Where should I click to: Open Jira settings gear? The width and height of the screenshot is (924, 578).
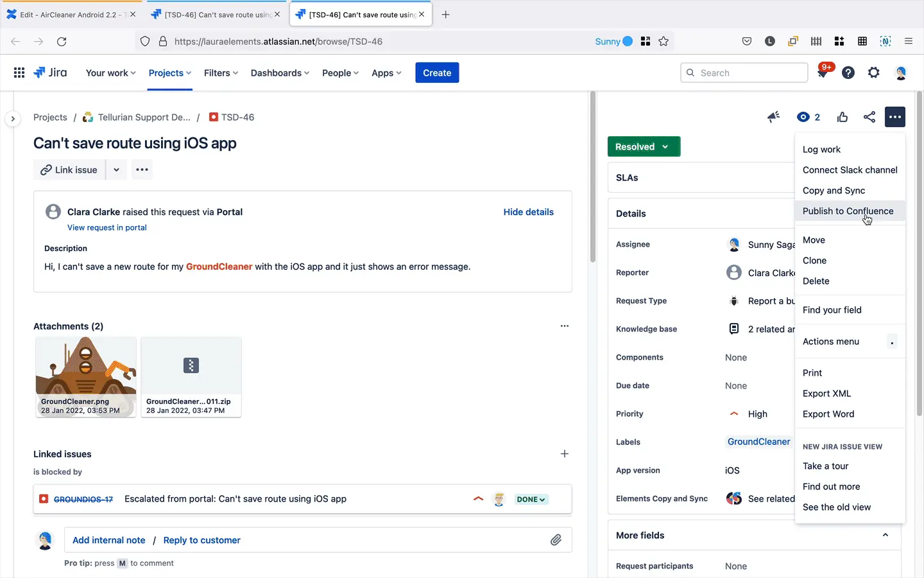tap(874, 73)
